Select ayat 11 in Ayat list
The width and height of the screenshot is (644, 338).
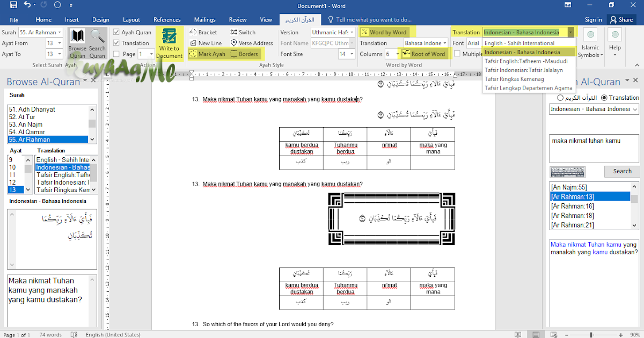tap(17, 175)
